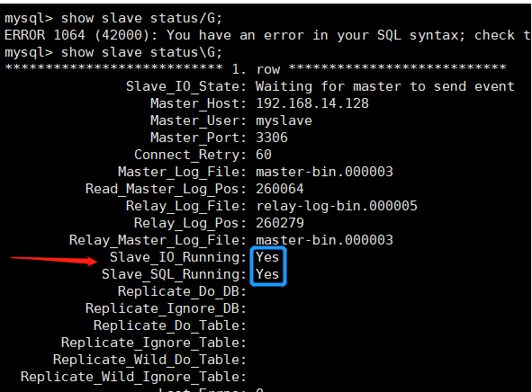Click the Connect_Retry value 60
The height and width of the screenshot is (392, 532).
pyautogui.click(x=264, y=155)
